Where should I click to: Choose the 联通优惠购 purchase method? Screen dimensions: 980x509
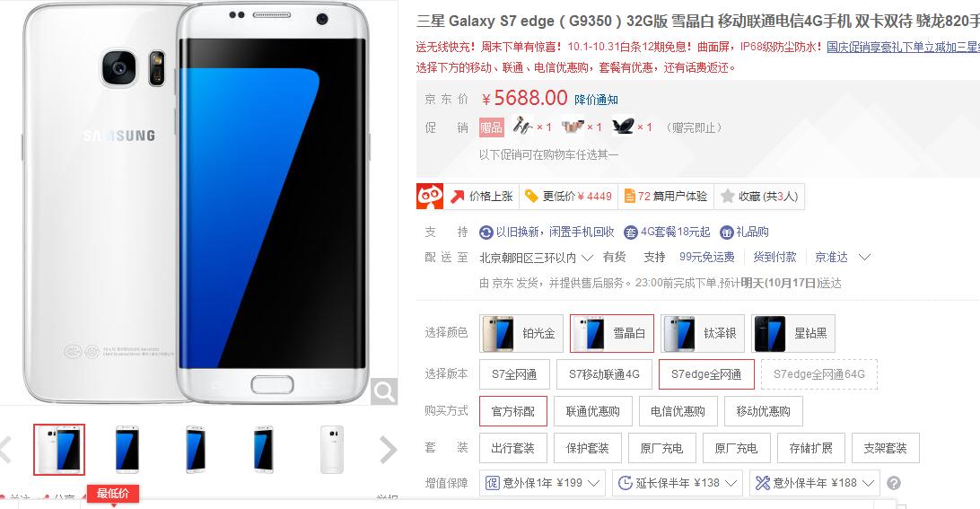point(592,411)
